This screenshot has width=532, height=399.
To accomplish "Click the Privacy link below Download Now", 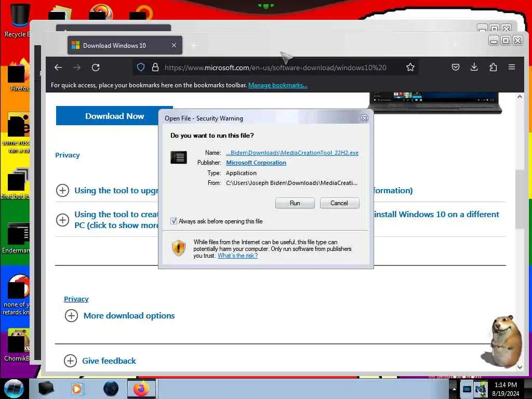I will pyautogui.click(x=68, y=155).
